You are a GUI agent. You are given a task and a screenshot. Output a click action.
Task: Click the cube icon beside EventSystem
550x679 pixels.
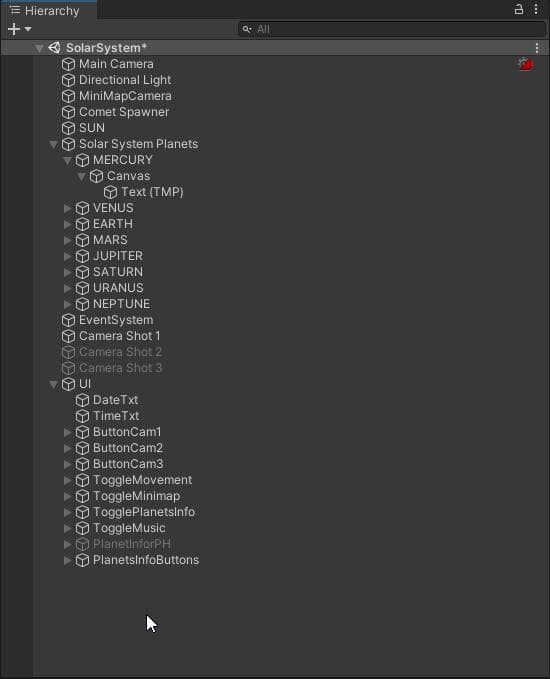click(x=68, y=320)
